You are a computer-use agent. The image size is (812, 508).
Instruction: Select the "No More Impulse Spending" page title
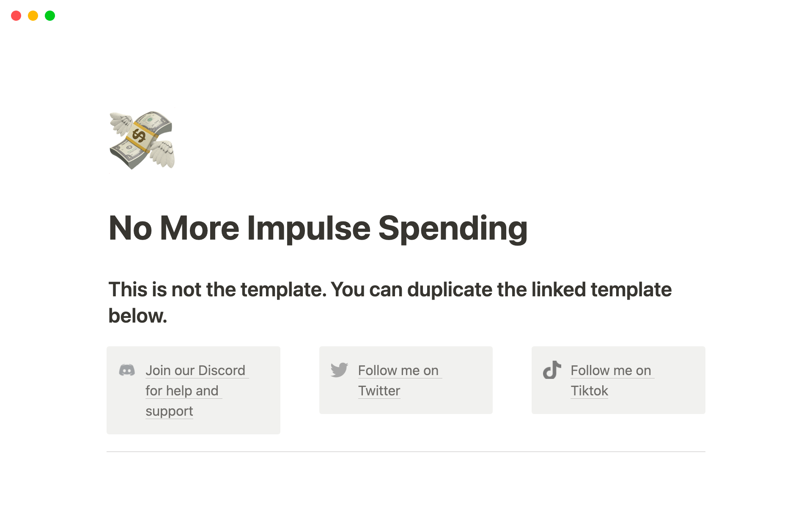point(318,228)
